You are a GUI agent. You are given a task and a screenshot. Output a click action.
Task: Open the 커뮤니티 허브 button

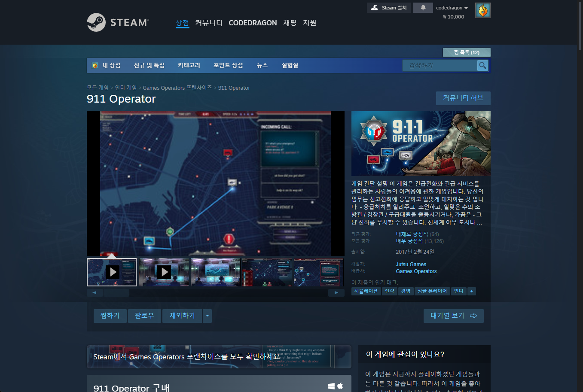coord(463,98)
